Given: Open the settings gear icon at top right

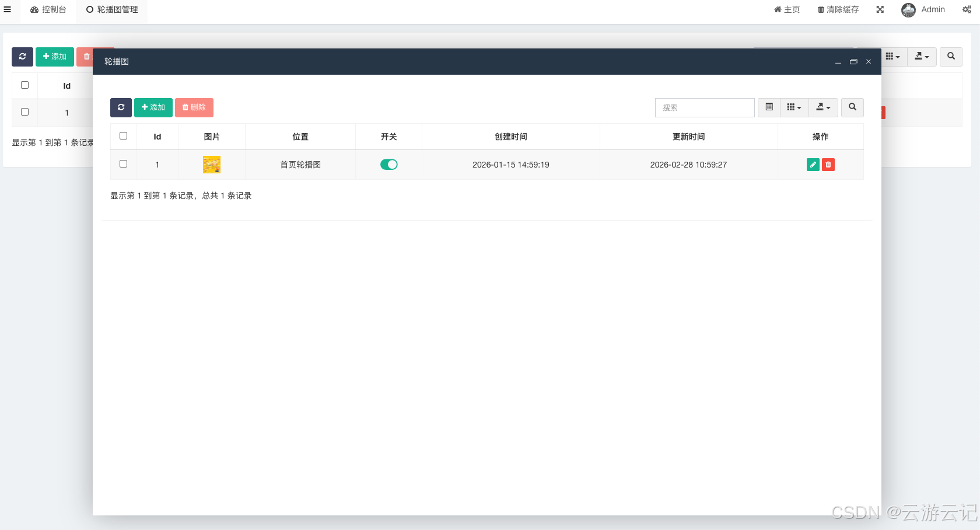Looking at the screenshot, I should click(x=967, y=9).
